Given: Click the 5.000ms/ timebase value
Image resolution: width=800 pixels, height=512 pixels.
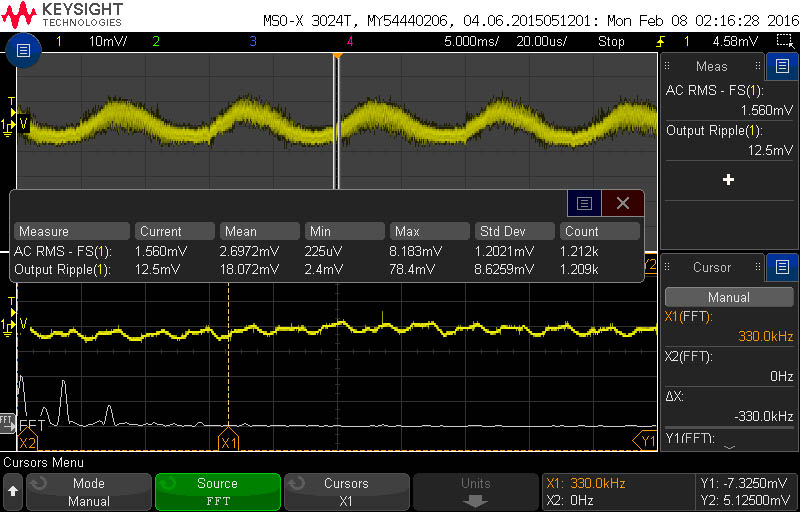Looking at the screenshot, I should (x=472, y=41).
